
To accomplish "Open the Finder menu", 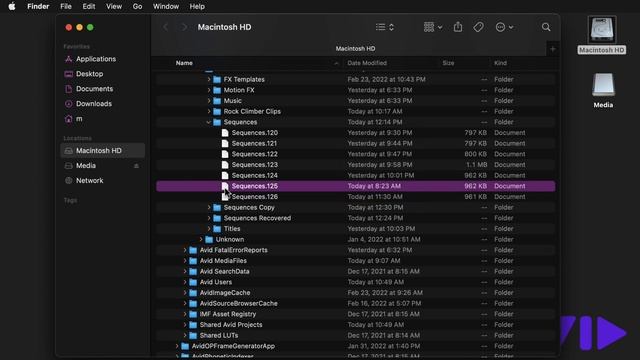I will 38,7.
